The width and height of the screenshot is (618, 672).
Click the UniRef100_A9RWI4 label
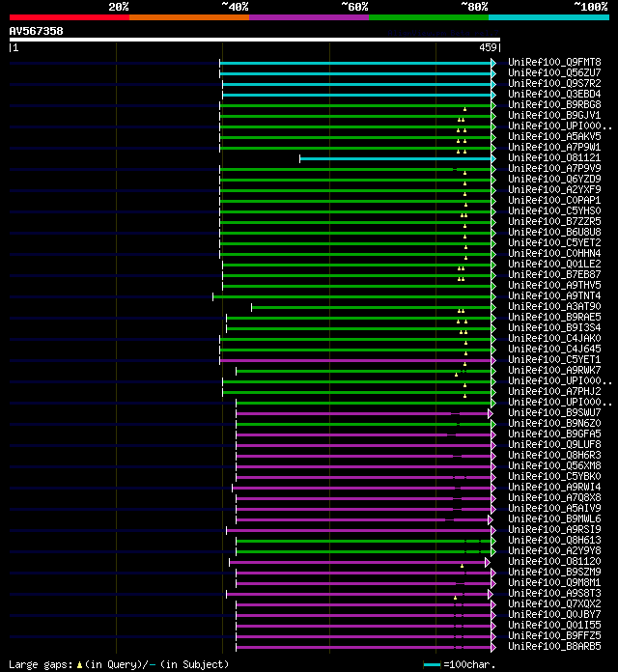click(554, 488)
